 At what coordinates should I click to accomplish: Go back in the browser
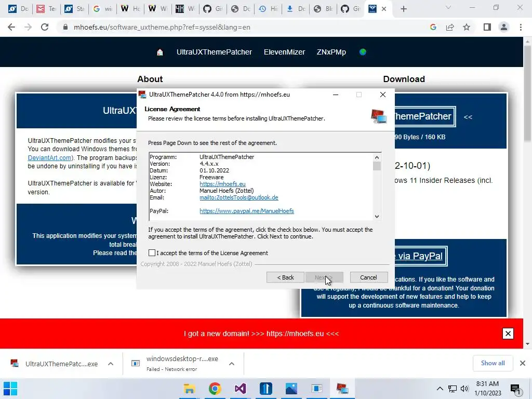[x=11, y=27]
